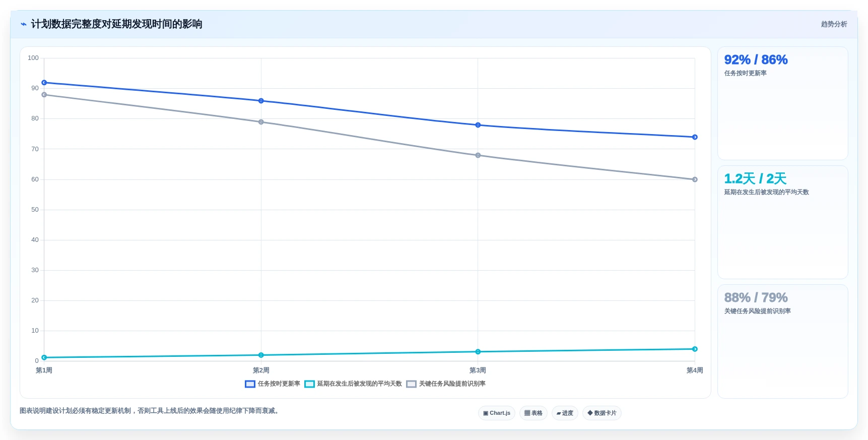The height and width of the screenshot is (440, 868).
Task: Click the Chart.js tag chip
Action: [497, 413]
